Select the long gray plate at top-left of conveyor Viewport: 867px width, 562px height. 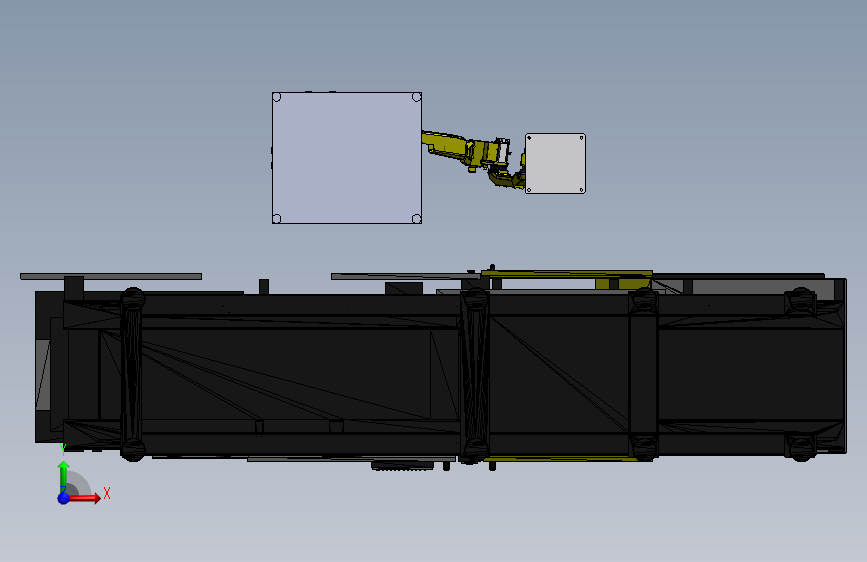(111, 276)
